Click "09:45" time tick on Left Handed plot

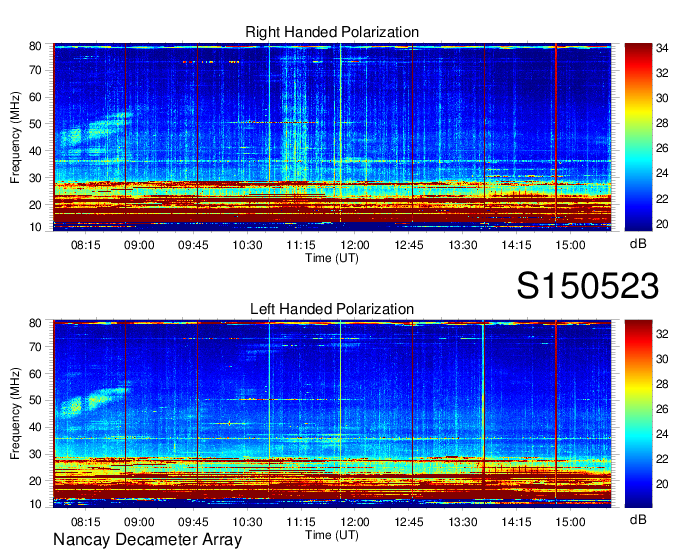[193, 522]
